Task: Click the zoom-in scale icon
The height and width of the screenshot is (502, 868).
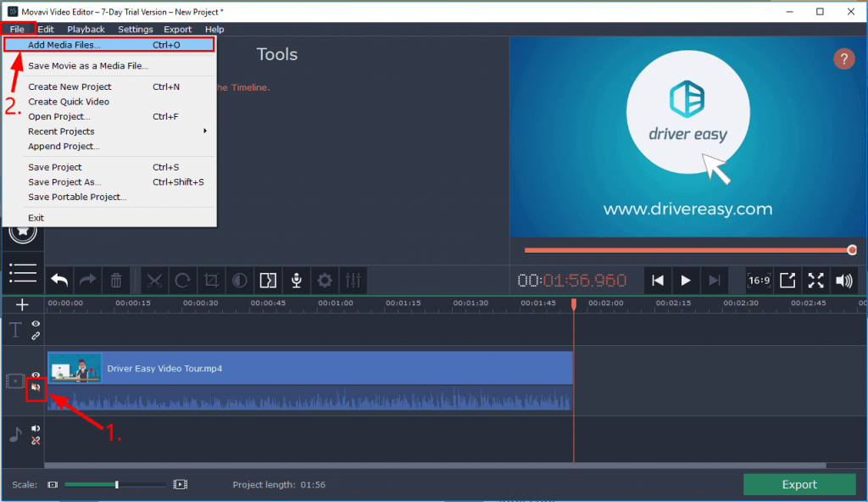Action: click(181, 485)
